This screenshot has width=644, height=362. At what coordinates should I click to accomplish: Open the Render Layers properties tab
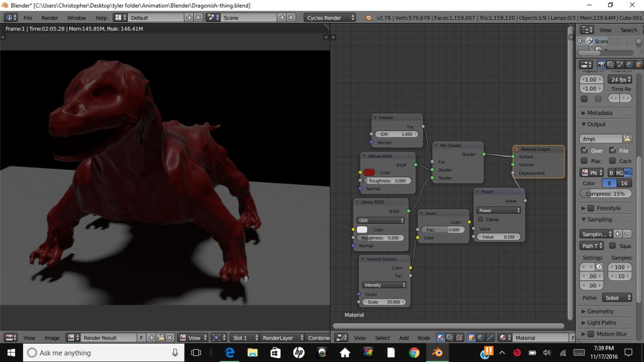click(x=610, y=64)
